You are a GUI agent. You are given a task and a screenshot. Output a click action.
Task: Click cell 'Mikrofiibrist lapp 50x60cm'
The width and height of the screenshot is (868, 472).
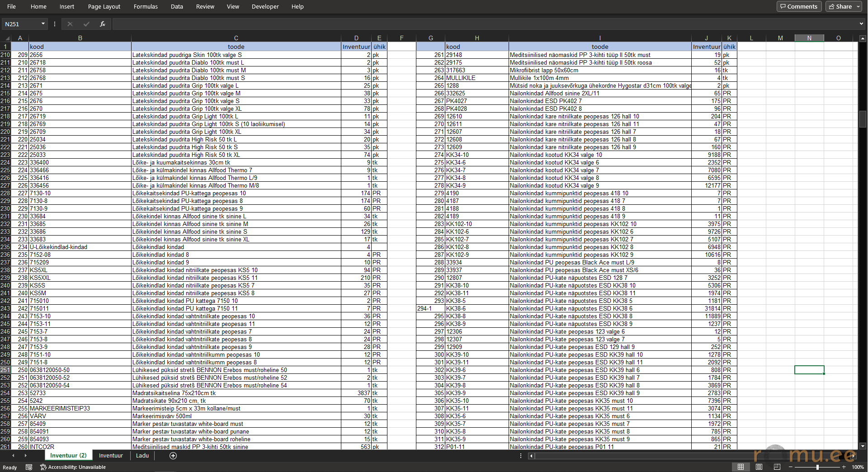(600, 70)
